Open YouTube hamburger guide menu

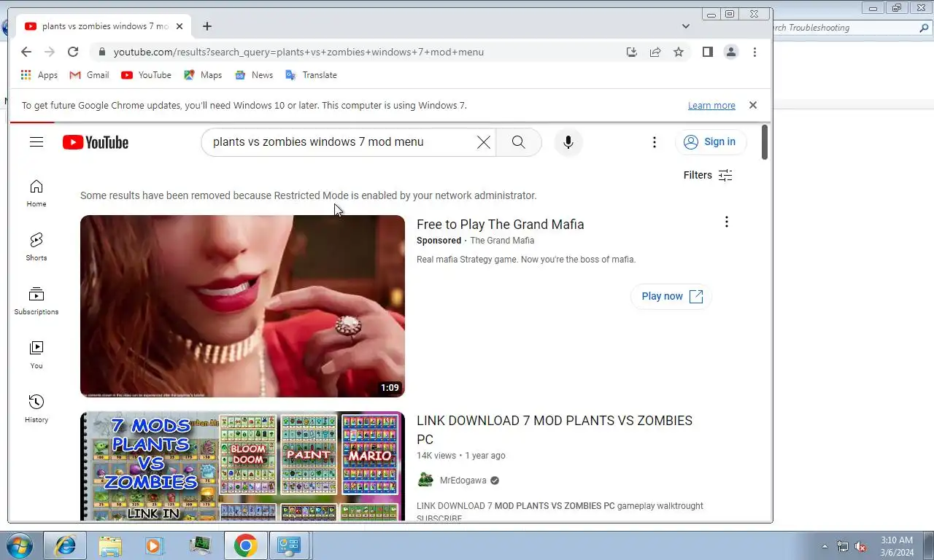(x=36, y=142)
